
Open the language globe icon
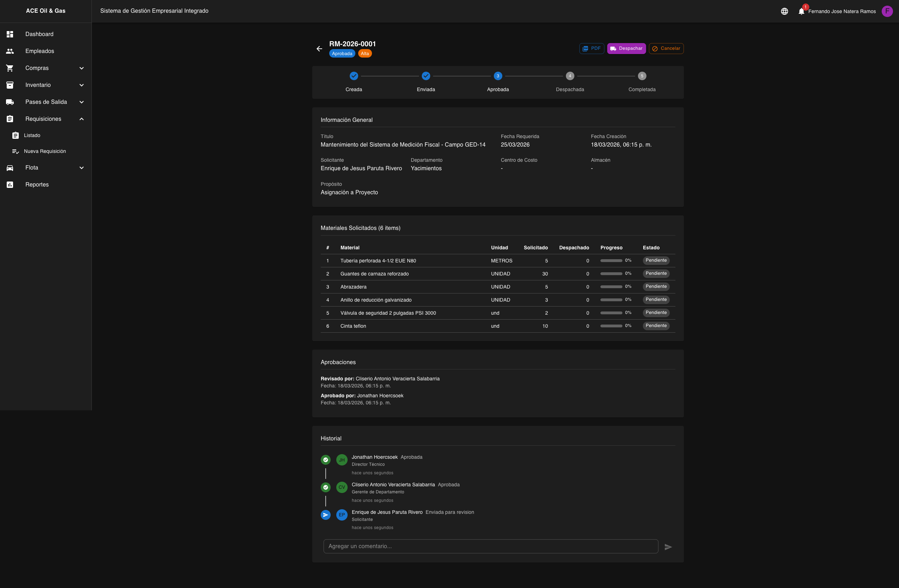pos(784,11)
